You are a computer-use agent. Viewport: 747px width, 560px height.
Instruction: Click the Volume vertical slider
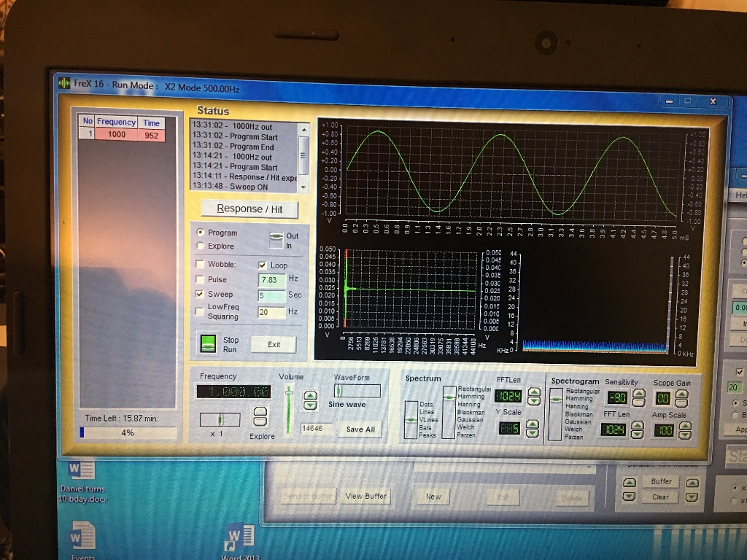289,410
